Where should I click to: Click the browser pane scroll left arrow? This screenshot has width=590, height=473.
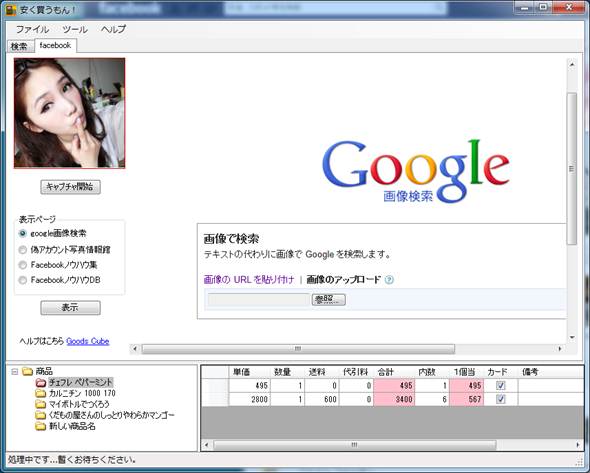point(135,349)
